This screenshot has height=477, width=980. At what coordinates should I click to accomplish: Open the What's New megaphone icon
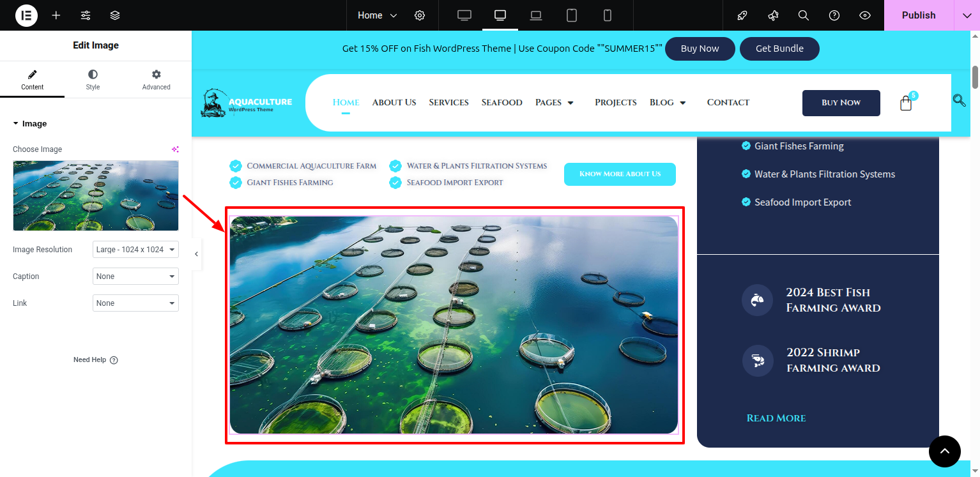coord(773,15)
